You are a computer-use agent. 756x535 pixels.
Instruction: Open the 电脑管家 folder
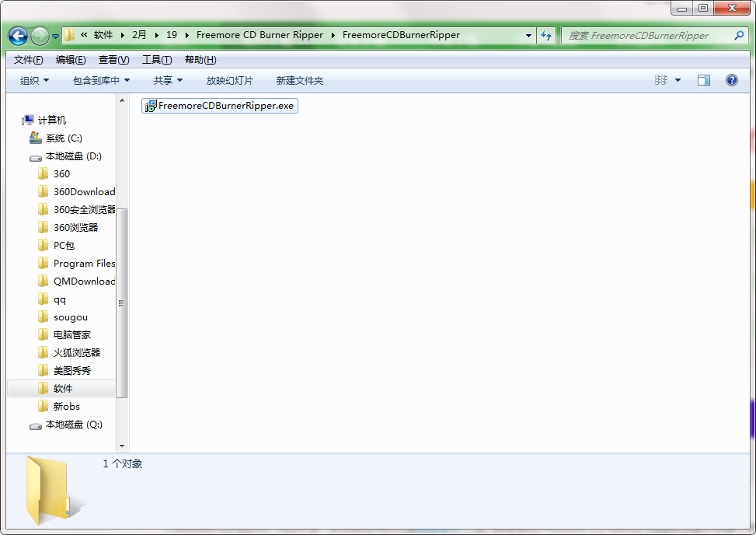coord(64,335)
